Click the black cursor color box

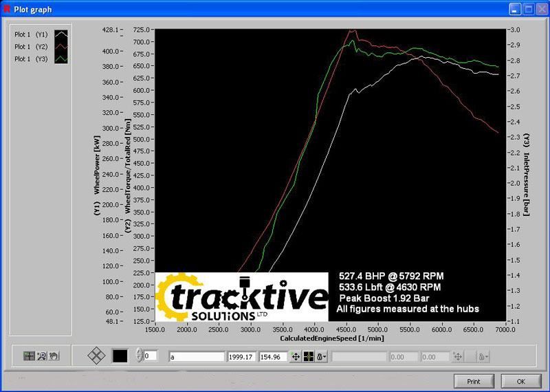click(x=120, y=356)
